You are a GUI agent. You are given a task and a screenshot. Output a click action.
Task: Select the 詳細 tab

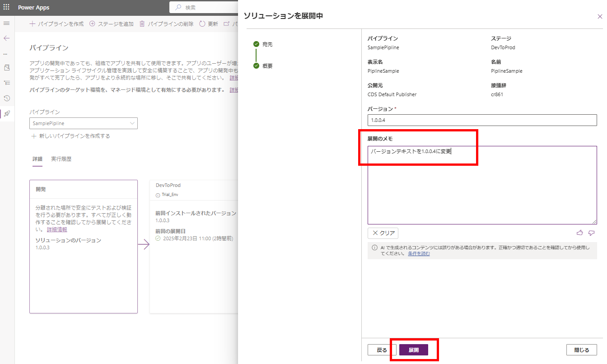tap(37, 159)
